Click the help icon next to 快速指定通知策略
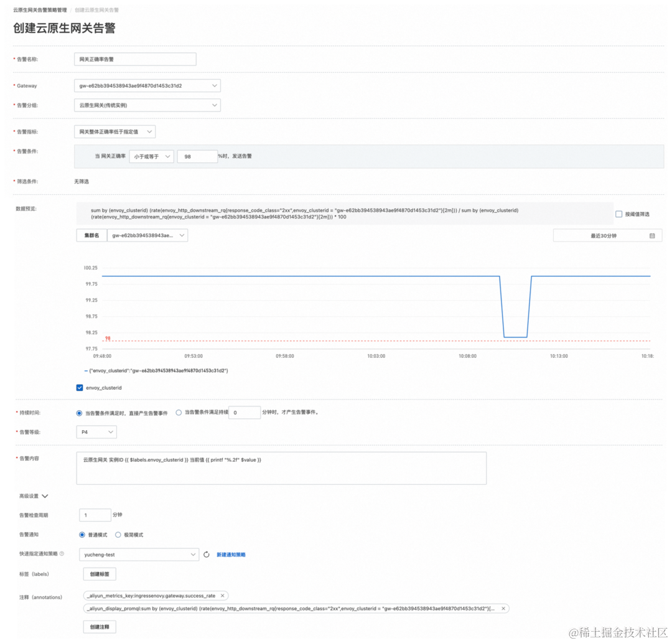Image resolution: width=672 pixels, height=643 pixels. coord(62,554)
